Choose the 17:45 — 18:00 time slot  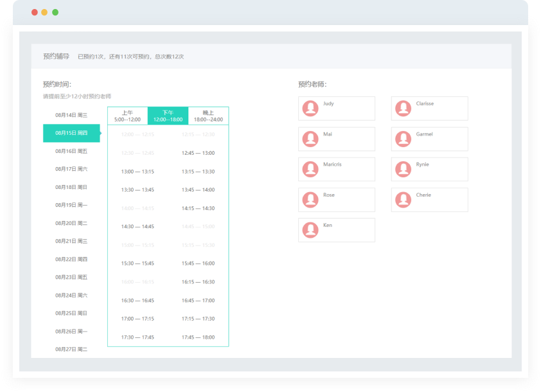(x=198, y=337)
